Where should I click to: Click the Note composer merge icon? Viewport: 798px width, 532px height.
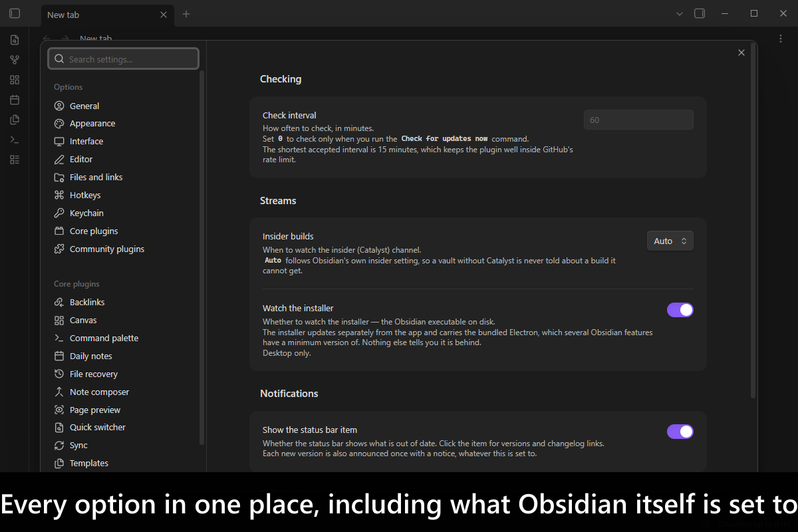pos(59,392)
